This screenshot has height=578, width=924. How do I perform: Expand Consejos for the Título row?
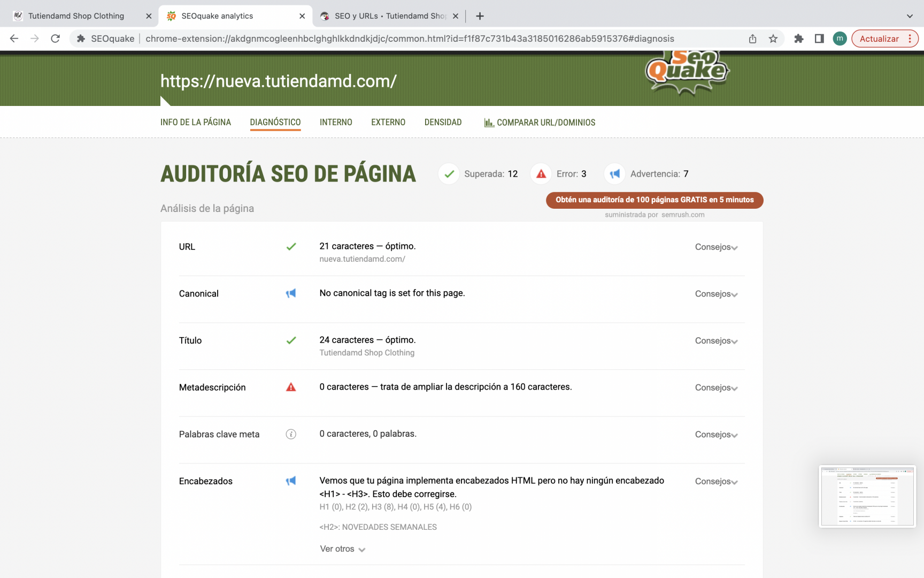717,340
